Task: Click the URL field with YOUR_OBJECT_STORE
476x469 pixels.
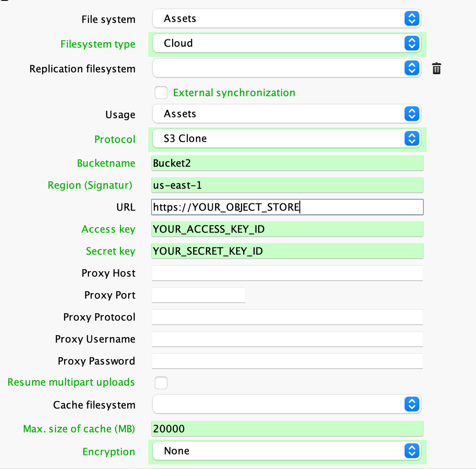Action: (287, 207)
